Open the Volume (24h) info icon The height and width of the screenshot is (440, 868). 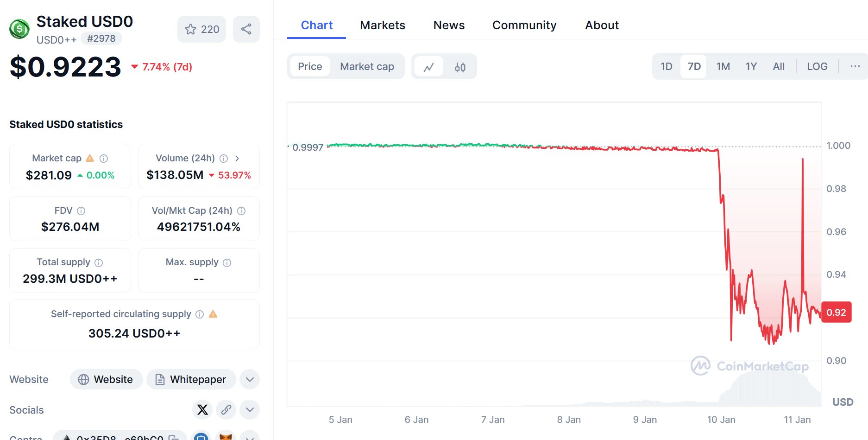224,159
